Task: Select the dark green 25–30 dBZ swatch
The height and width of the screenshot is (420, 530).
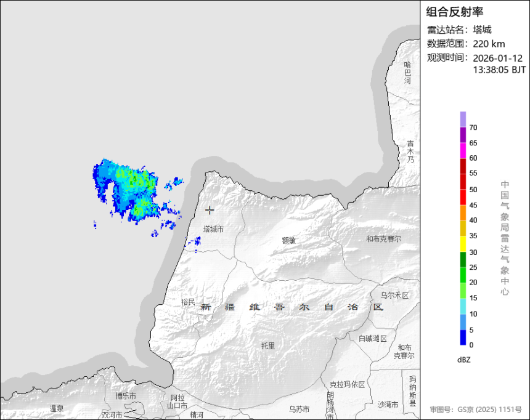Action: tap(463, 259)
